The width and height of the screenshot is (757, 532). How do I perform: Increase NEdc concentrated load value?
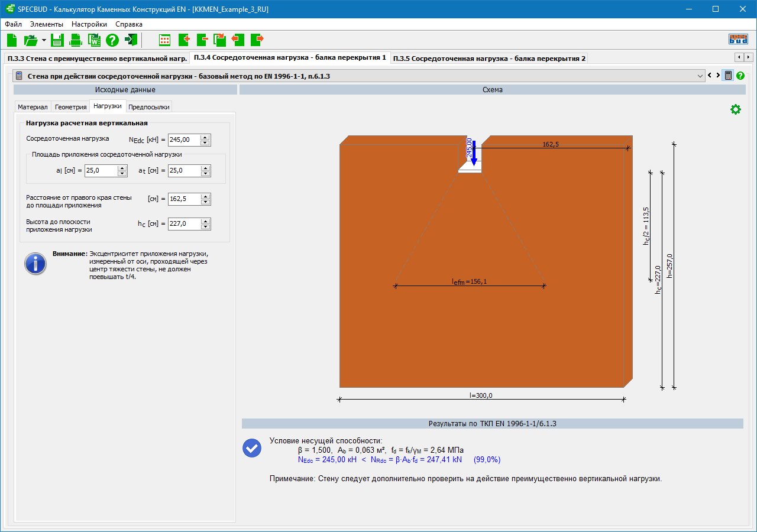tap(205, 137)
